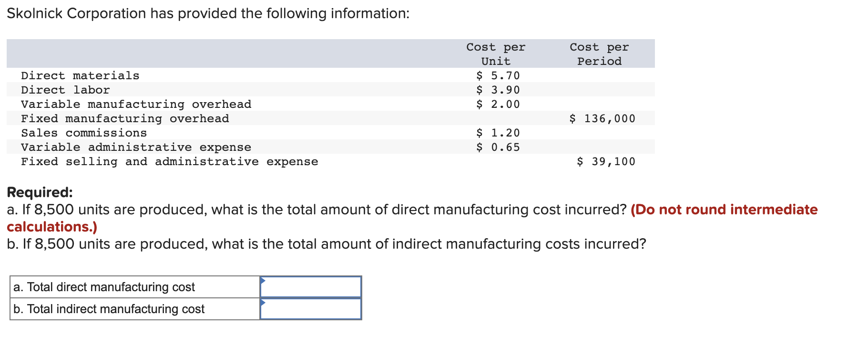
Task: Select the $39,100 value
Action: [x=606, y=161]
